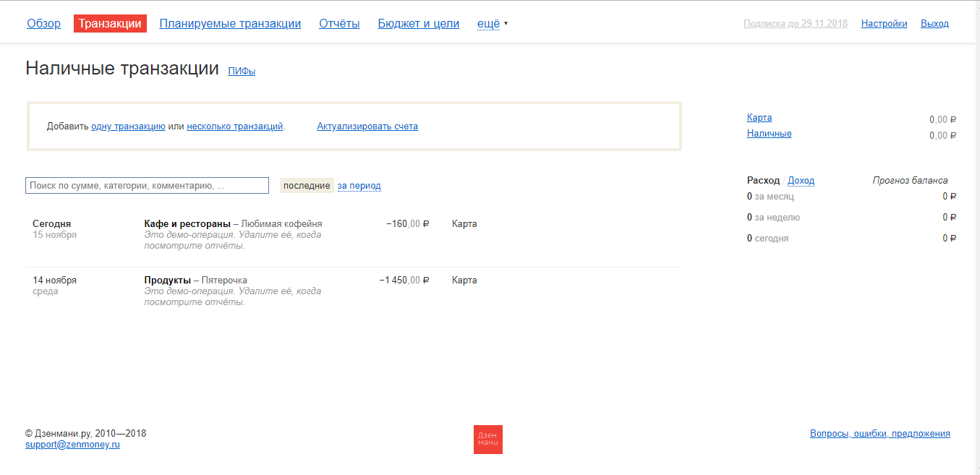This screenshot has width=980, height=475.
Task: Click subscription 'Подписка до 29.11.2018' link
Action: (x=795, y=24)
